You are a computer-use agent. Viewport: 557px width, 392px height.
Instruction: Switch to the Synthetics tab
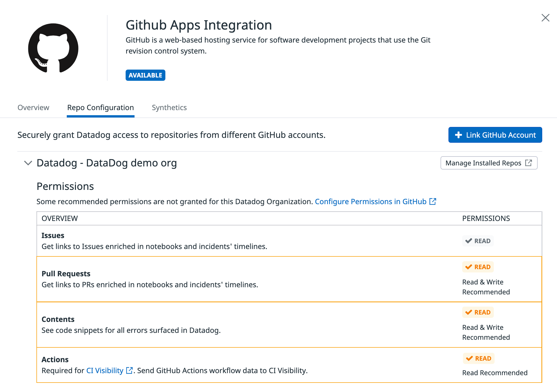tap(169, 108)
